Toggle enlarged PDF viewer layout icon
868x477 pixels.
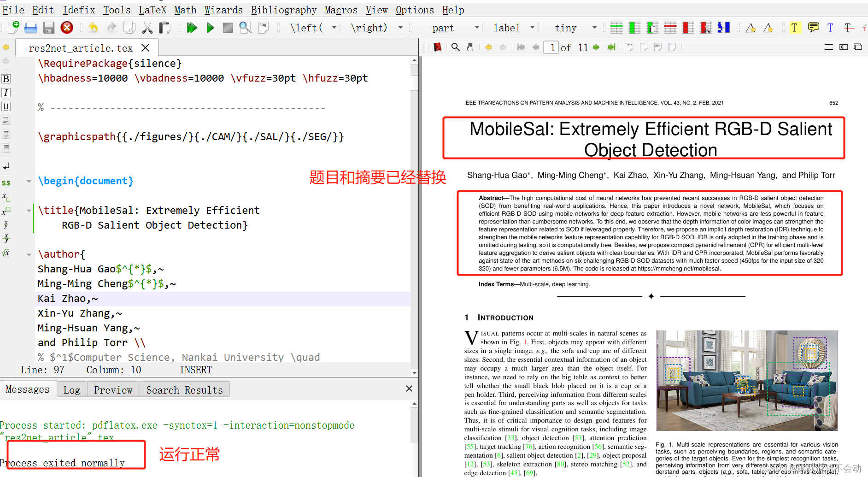(x=844, y=47)
